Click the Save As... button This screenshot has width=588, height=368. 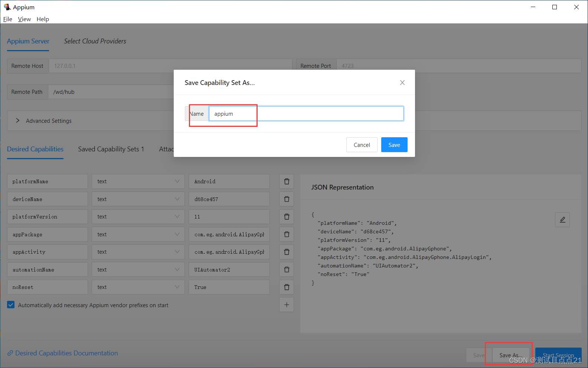tap(511, 355)
